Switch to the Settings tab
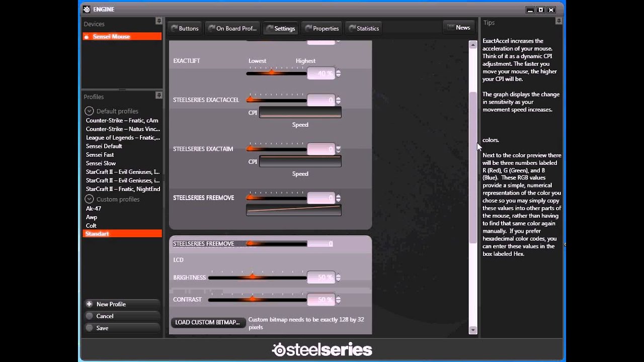 pyautogui.click(x=280, y=29)
